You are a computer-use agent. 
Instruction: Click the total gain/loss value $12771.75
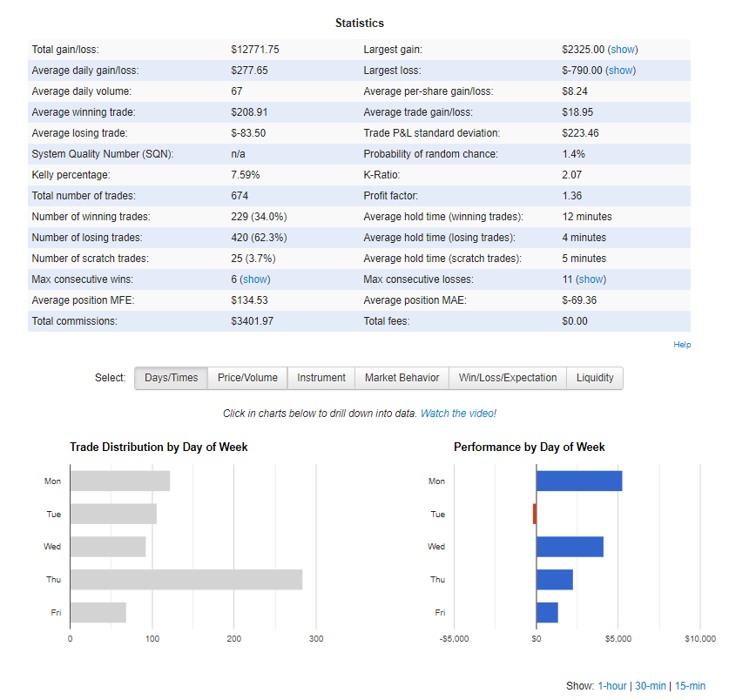click(x=255, y=50)
